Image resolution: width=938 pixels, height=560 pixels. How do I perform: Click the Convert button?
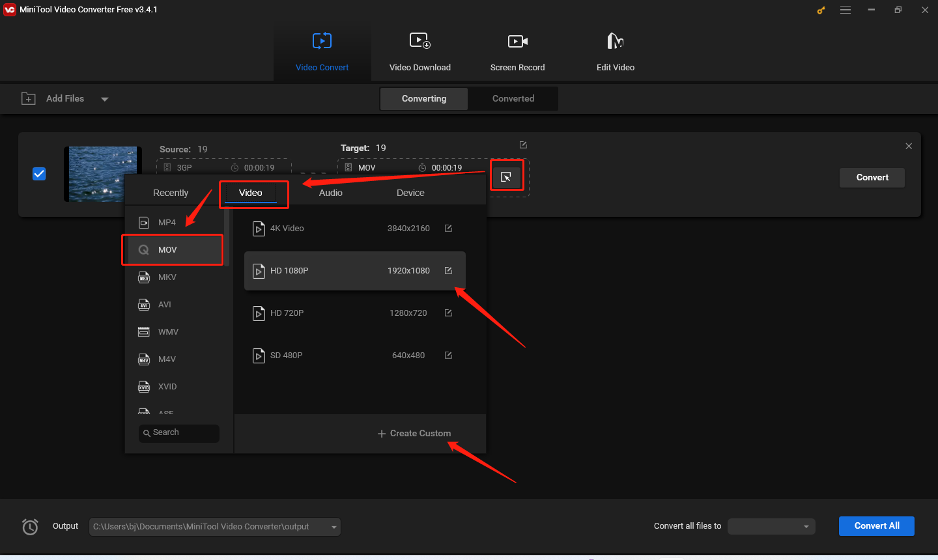[872, 177]
